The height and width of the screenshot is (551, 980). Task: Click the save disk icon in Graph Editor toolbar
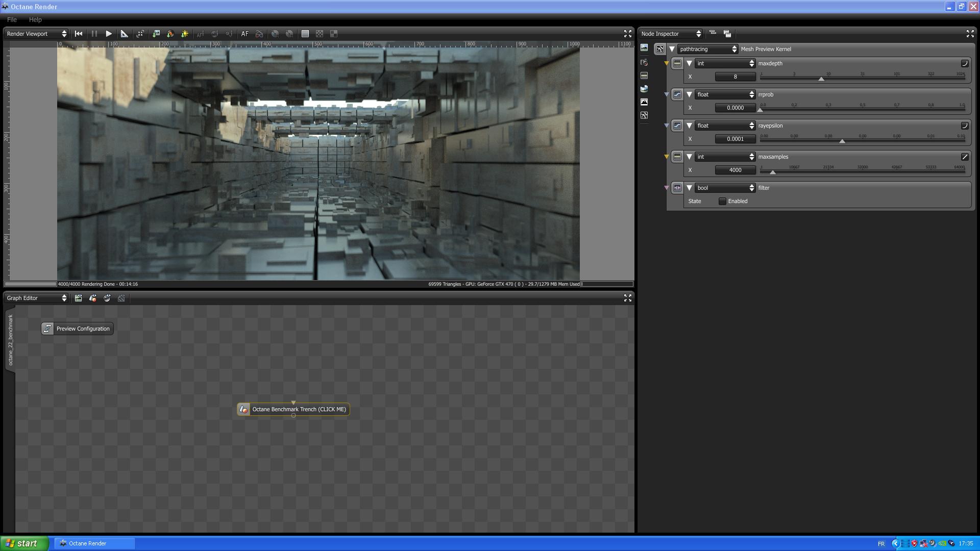78,298
